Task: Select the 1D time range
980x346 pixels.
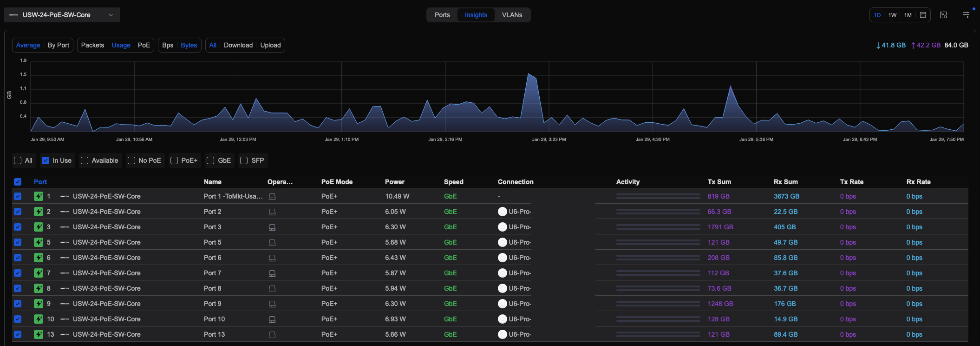Action: (x=877, y=15)
